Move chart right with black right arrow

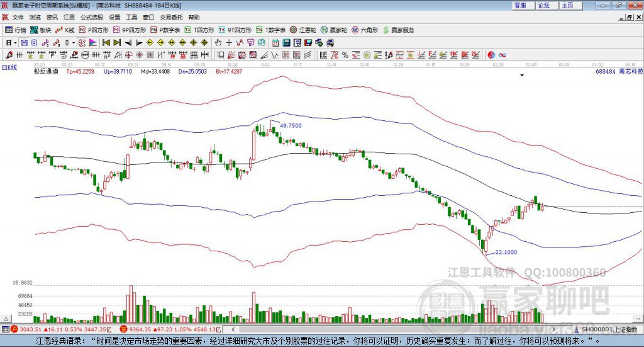click(x=139, y=43)
